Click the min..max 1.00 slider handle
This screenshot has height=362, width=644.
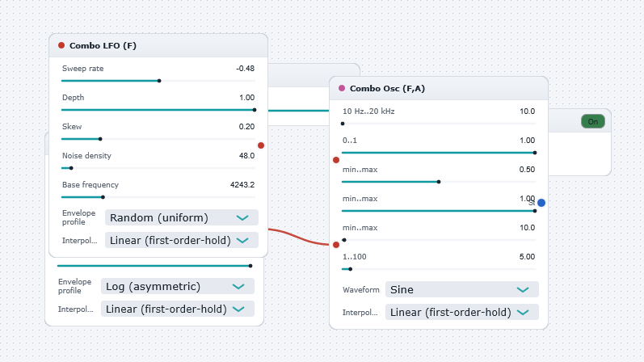click(x=535, y=211)
